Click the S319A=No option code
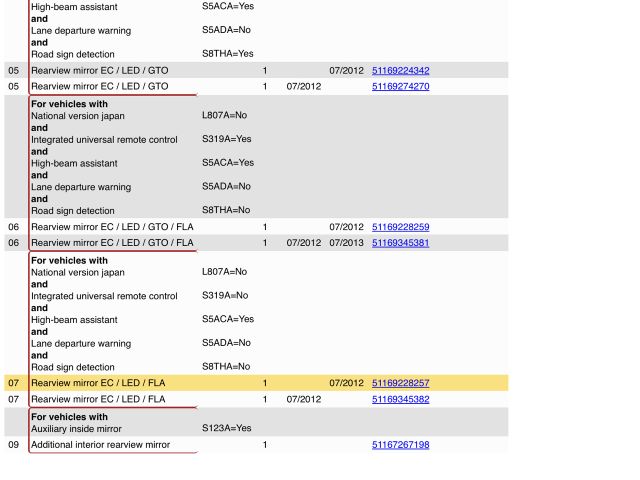640x480 pixels. point(225,296)
